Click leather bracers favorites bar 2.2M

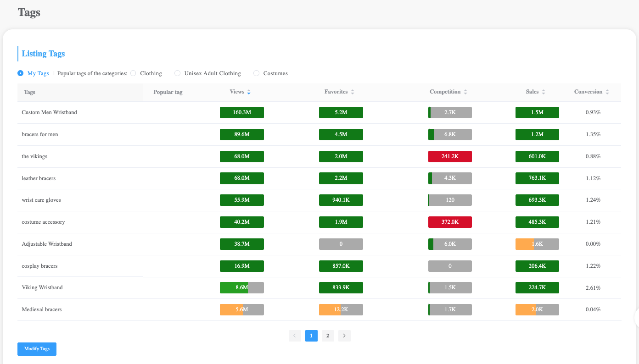pos(341,178)
